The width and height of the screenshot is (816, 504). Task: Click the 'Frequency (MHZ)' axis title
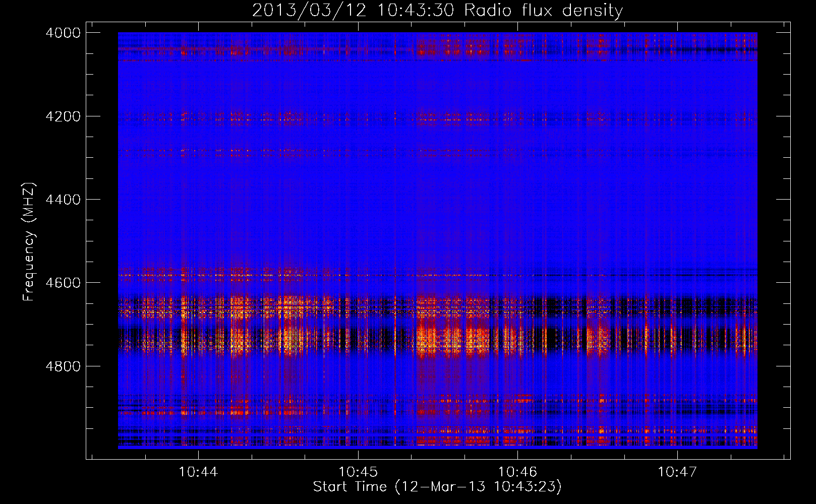pyautogui.click(x=29, y=242)
